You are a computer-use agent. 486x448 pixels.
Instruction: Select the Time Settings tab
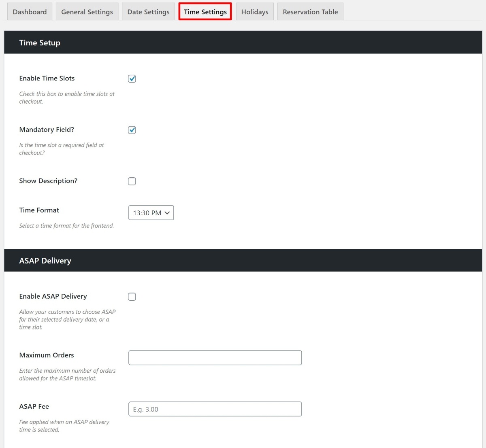point(205,12)
